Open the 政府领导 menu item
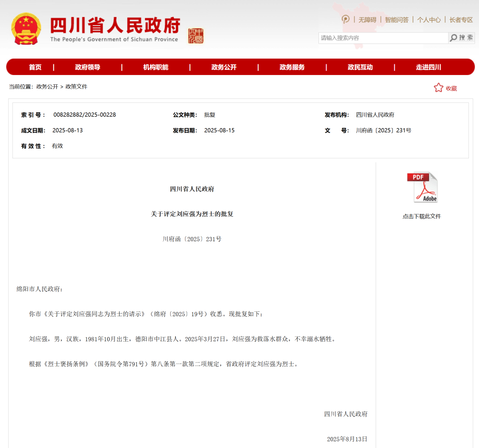 click(x=87, y=67)
